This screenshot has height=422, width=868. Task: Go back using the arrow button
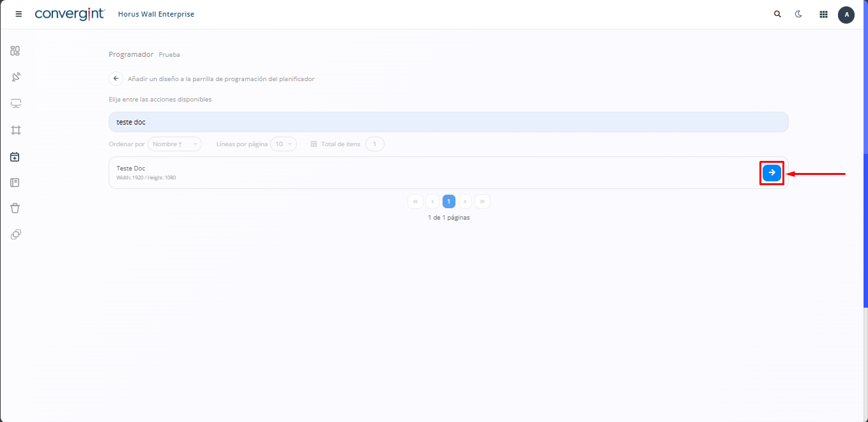pos(116,79)
